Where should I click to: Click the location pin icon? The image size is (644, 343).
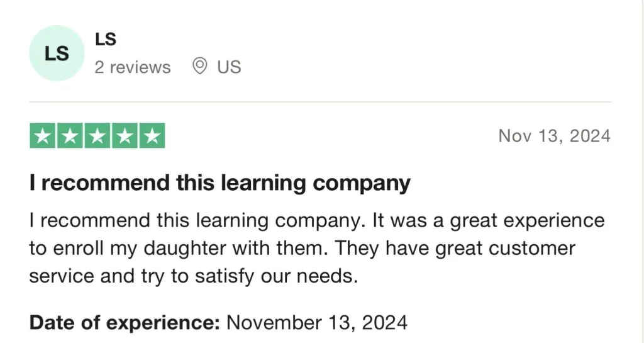coord(200,66)
